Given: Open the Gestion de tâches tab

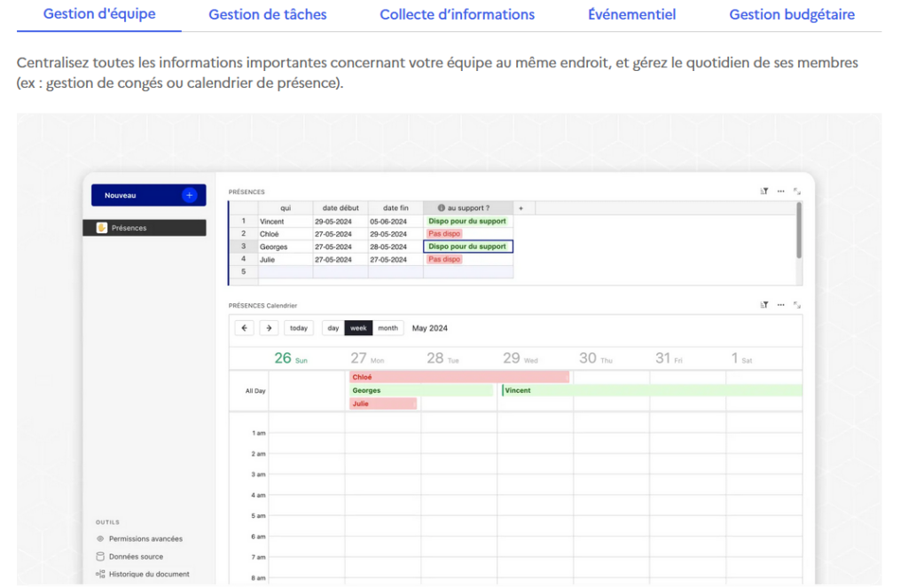Looking at the screenshot, I should click(267, 15).
